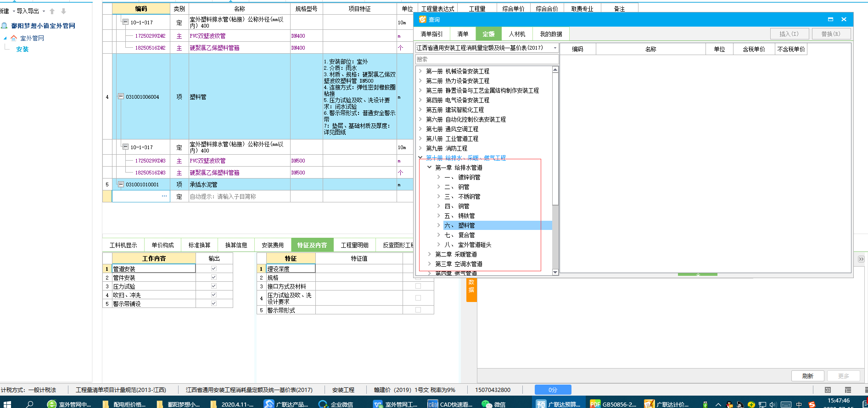Click the blue 0分 score indicator

553,390
